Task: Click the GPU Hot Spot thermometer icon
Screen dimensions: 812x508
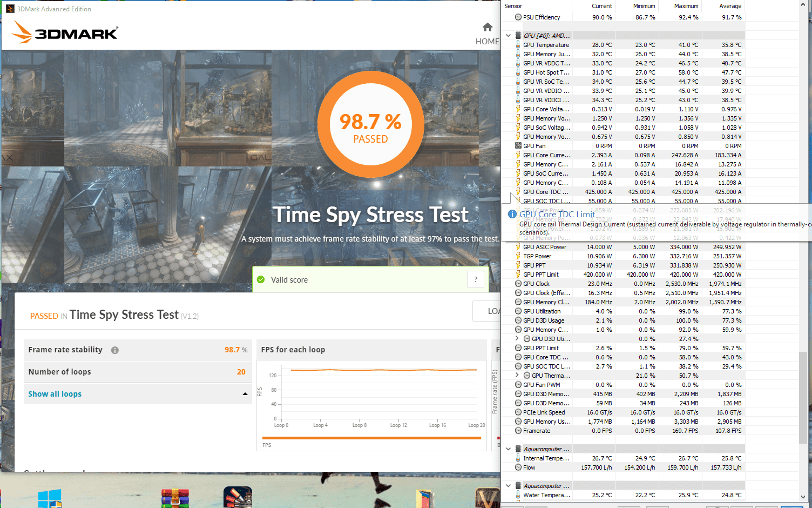Action: click(x=518, y=72)
